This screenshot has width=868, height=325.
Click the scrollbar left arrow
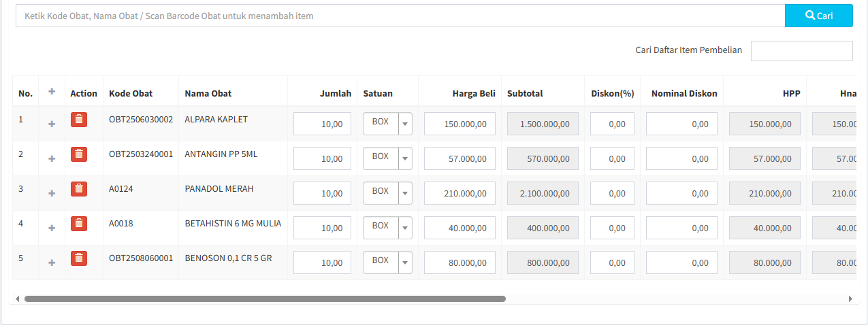coord(17,298)
